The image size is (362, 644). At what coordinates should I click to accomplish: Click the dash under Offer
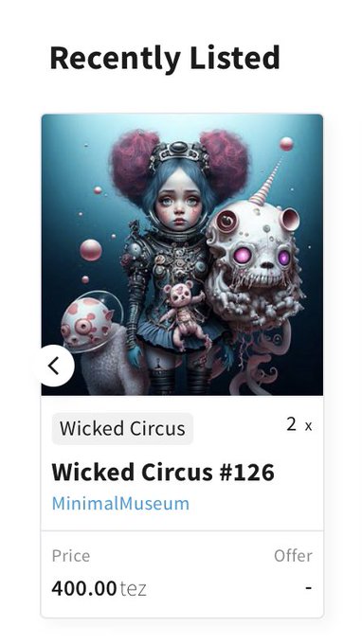coord(309,588)
